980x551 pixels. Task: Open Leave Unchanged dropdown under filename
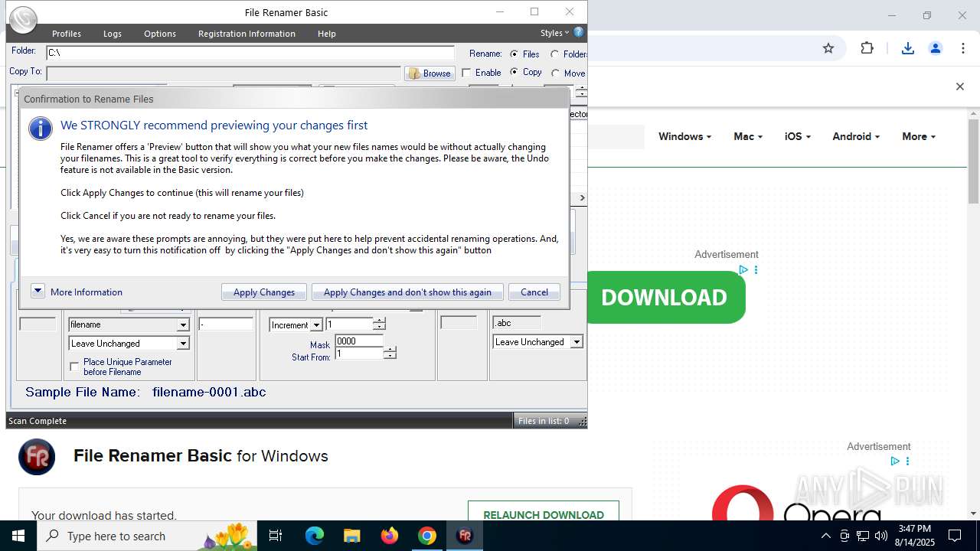[183, 344]
